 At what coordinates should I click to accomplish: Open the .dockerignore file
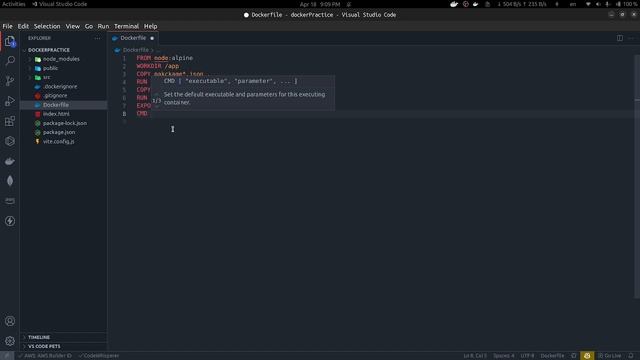pos(60,87)
